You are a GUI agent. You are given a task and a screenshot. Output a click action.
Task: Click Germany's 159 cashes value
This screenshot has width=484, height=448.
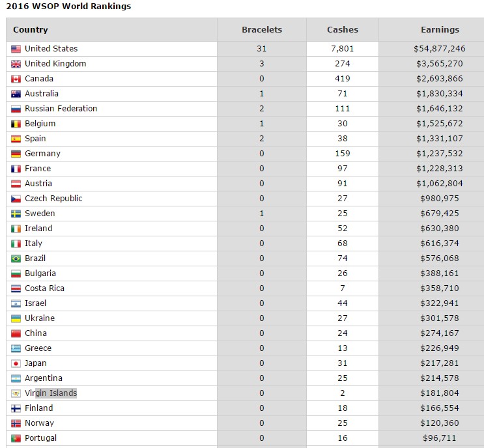click(x=343, y=153)
